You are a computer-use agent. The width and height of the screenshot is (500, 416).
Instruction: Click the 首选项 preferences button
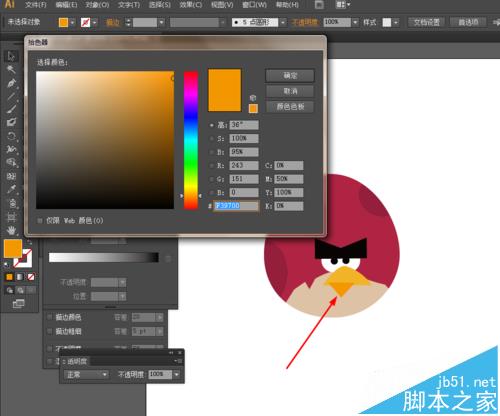468,22
